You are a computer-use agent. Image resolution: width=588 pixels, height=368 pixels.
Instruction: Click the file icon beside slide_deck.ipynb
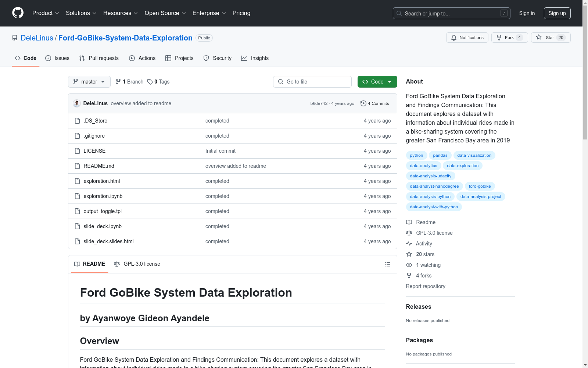point(77,226)
